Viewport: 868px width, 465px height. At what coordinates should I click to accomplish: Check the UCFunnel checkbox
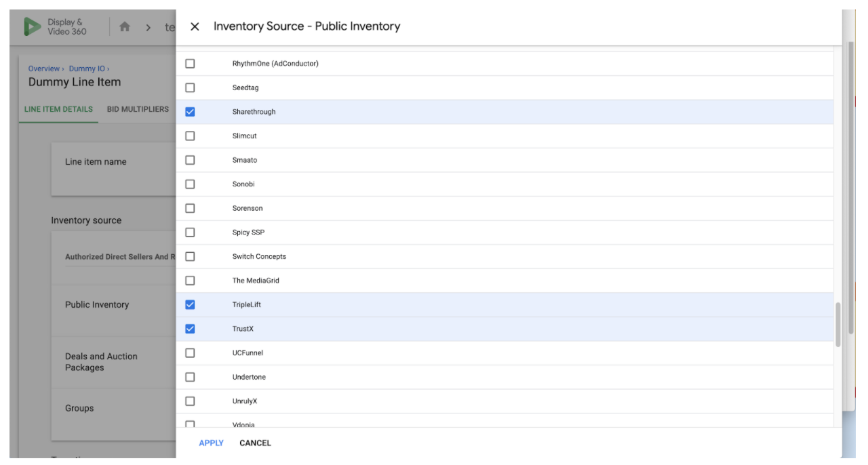coord(190,353)
